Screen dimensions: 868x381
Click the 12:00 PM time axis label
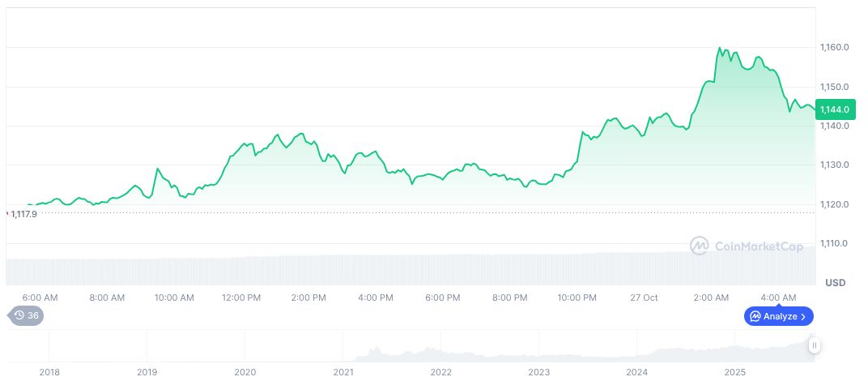point(241,298)
